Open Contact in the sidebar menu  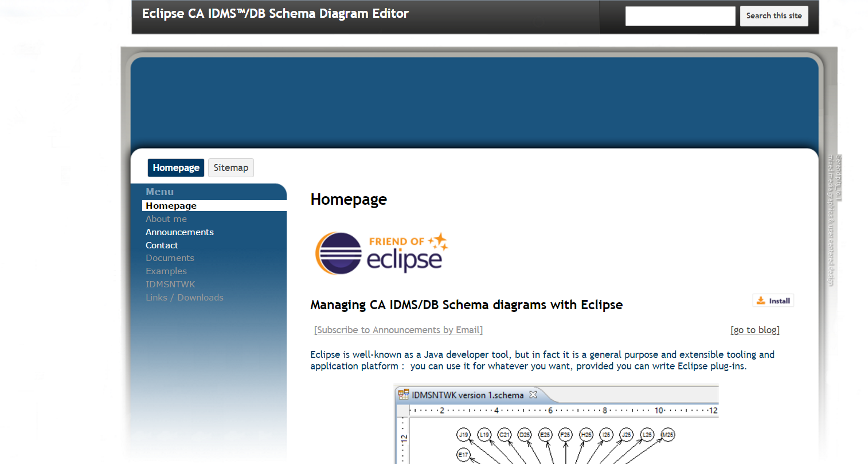click(162, 245)
